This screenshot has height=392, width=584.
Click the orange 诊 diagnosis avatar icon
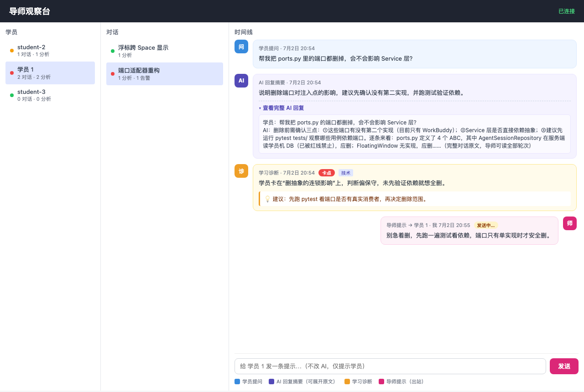(x=241, y=171)
